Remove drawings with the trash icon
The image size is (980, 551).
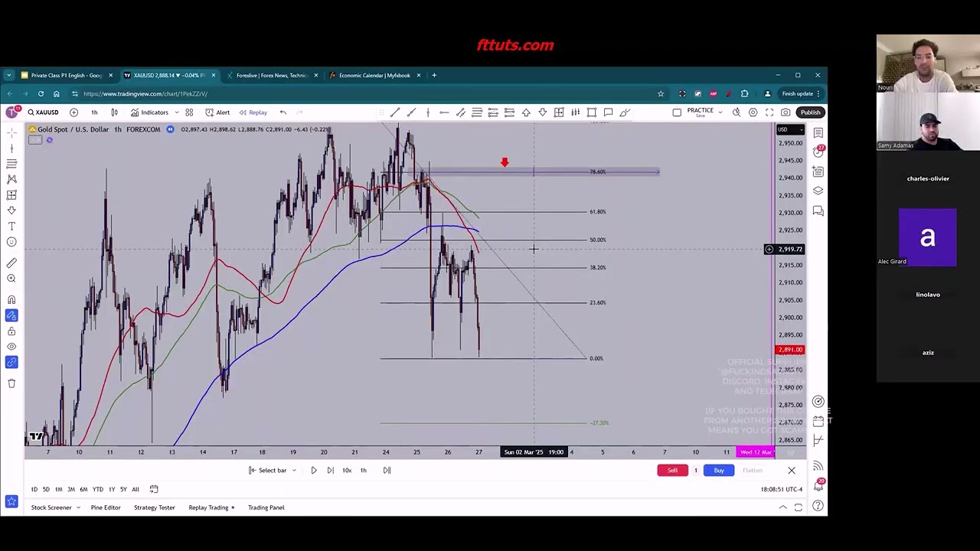click(11, 383)
